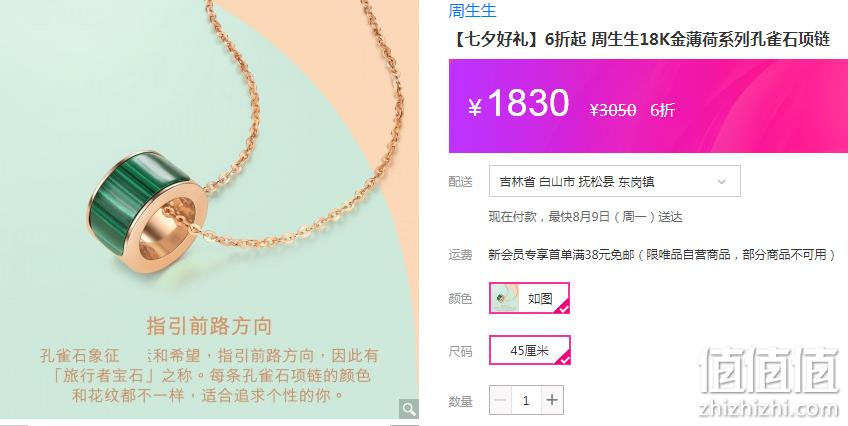Click the magnifier icon on product image
Image resolution: width=848 pixels, height=426 pixels.
(409, 409)
